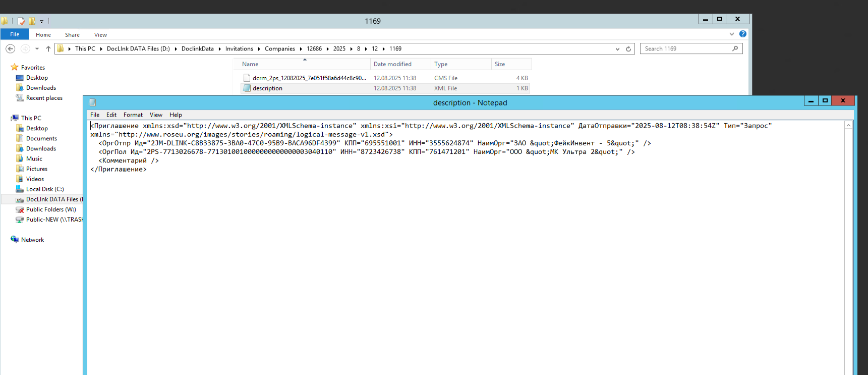
Task: Open Local Disk (C:) drive
Action: [x=45, y=189]
